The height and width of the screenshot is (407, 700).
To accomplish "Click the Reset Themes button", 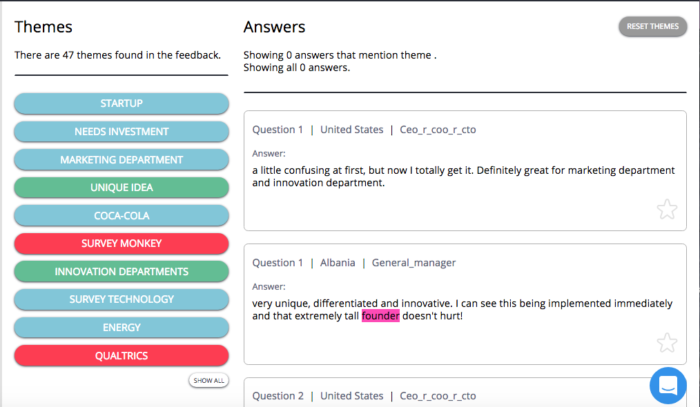I will pyautogui.click(x=652, y=27).
